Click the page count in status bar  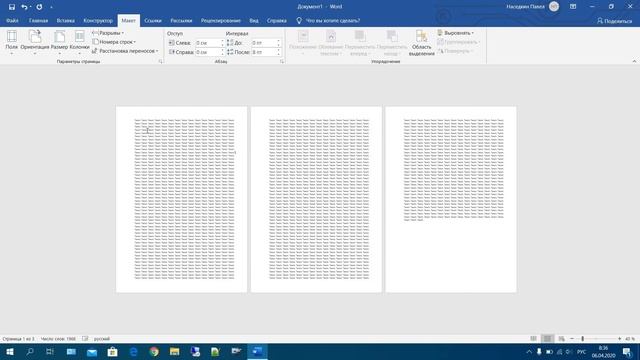(18, 339)
